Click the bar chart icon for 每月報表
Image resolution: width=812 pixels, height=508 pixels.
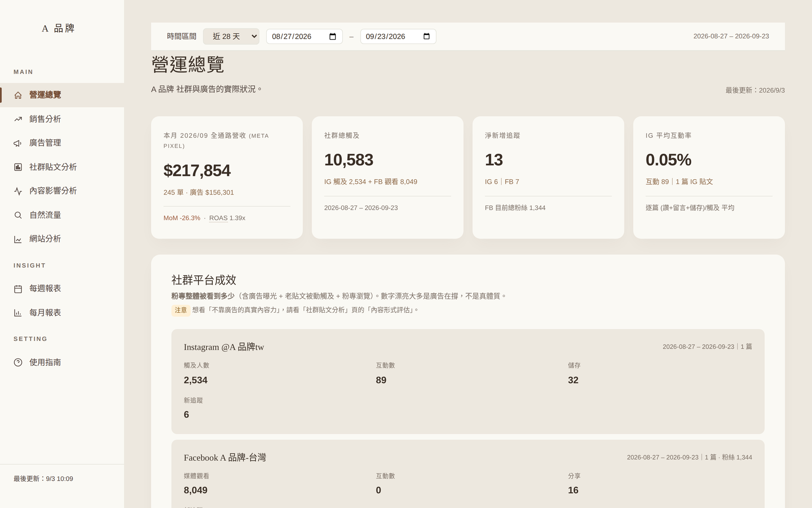pyautogui.click(x=18, y=313)
